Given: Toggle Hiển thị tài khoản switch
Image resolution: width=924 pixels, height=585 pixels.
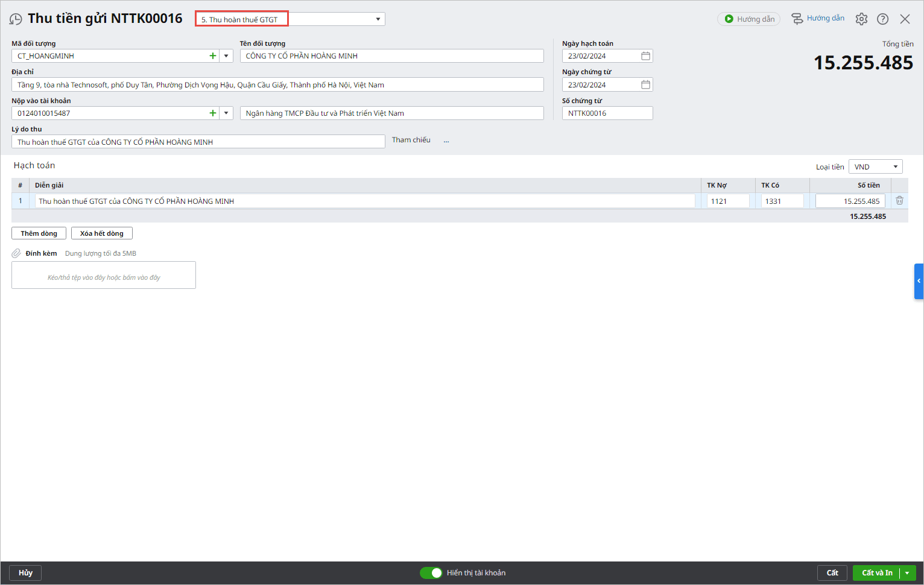Looking at the screenshot, I should click(x=431, y=573).
